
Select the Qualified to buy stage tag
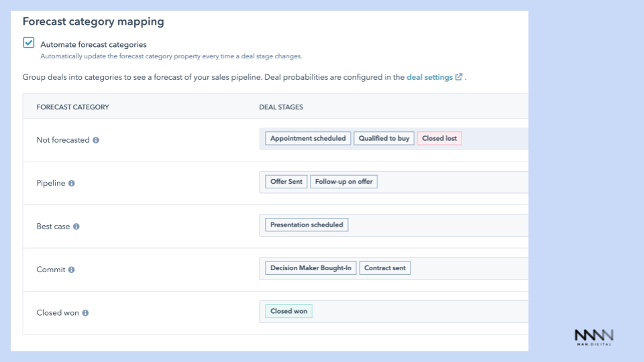coord(384,139)
